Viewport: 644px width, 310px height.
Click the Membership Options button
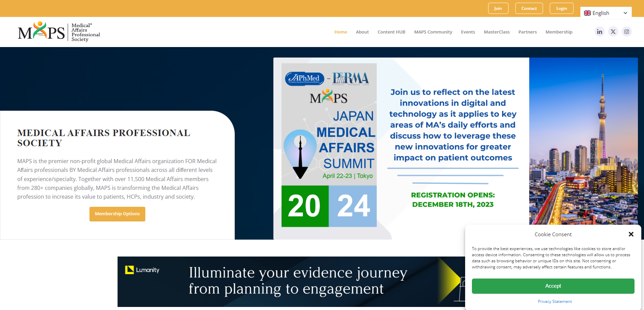(117, 214)
